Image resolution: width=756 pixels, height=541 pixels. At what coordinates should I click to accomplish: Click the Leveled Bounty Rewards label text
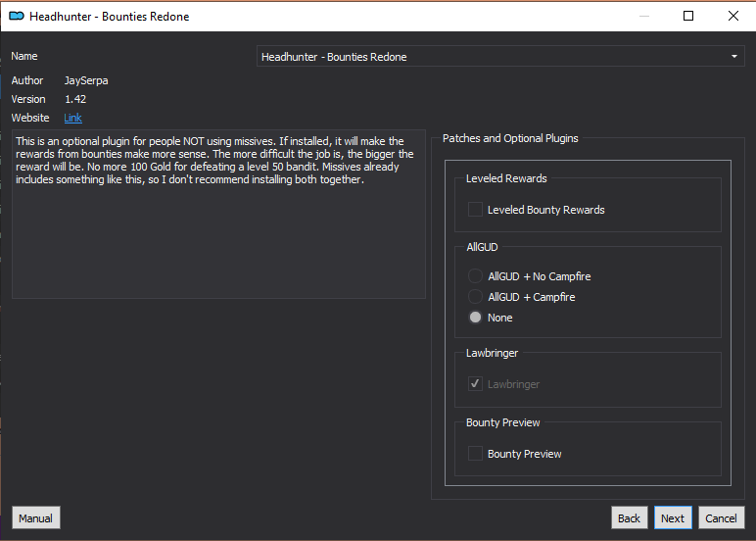click(x=545, y=210)
